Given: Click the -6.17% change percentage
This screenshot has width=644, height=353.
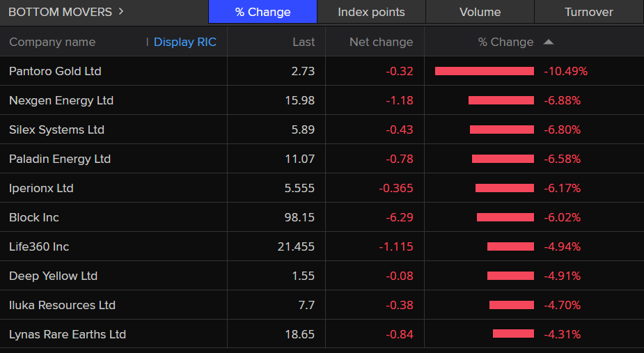Looking at the screenshot, I should 563,188.
